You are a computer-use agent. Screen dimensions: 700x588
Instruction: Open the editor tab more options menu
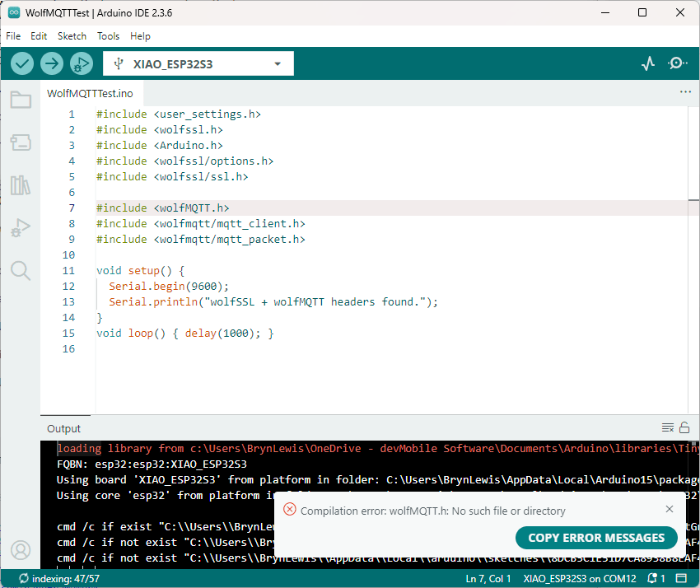(x=685, y=93)
